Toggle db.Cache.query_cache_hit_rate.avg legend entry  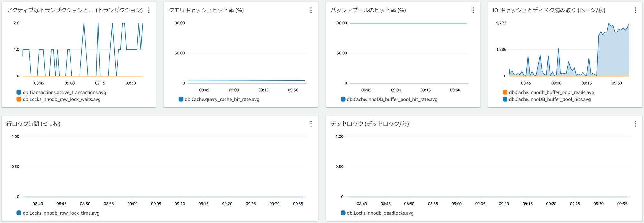click(219, 99)
